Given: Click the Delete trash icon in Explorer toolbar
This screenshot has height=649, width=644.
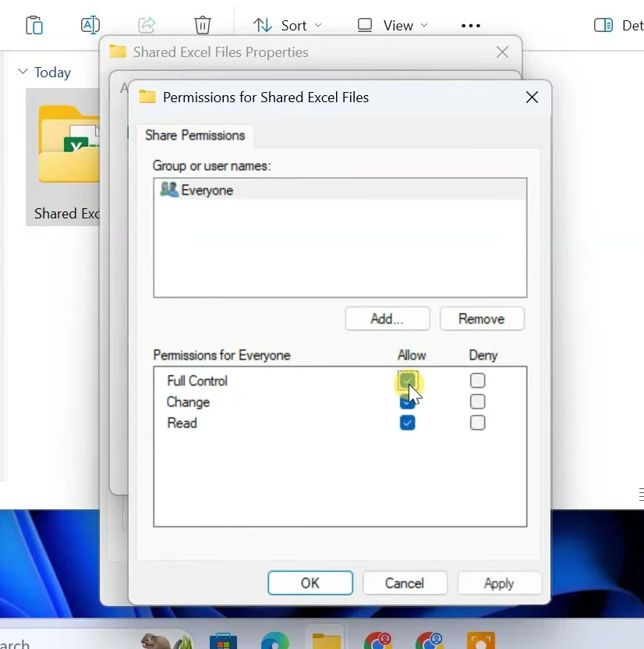Looking at the screenshot, I should 203,25.
